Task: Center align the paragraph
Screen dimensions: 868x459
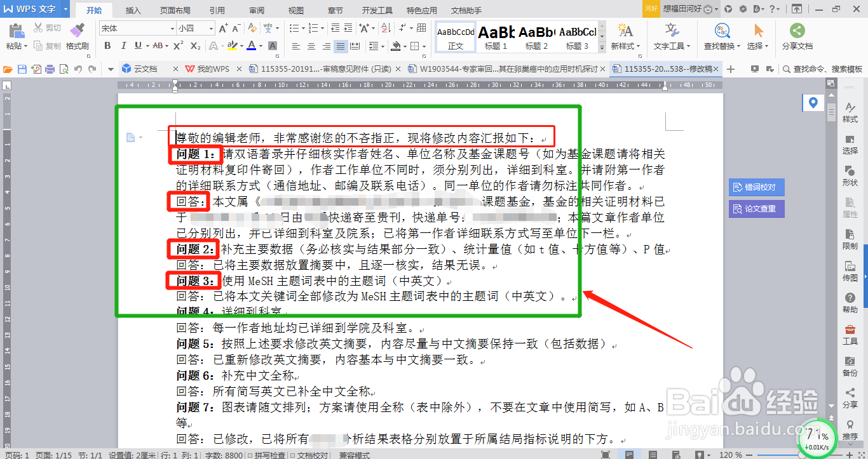Action: [x=311, y=46]
